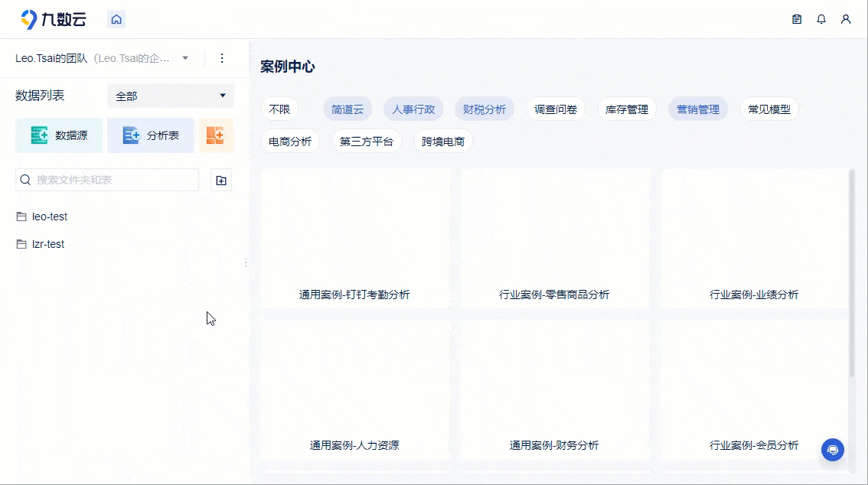Viewport: 868px width, 485px height.
Task: Select the 跨境电商 category tag
Action: coord(443,142)
